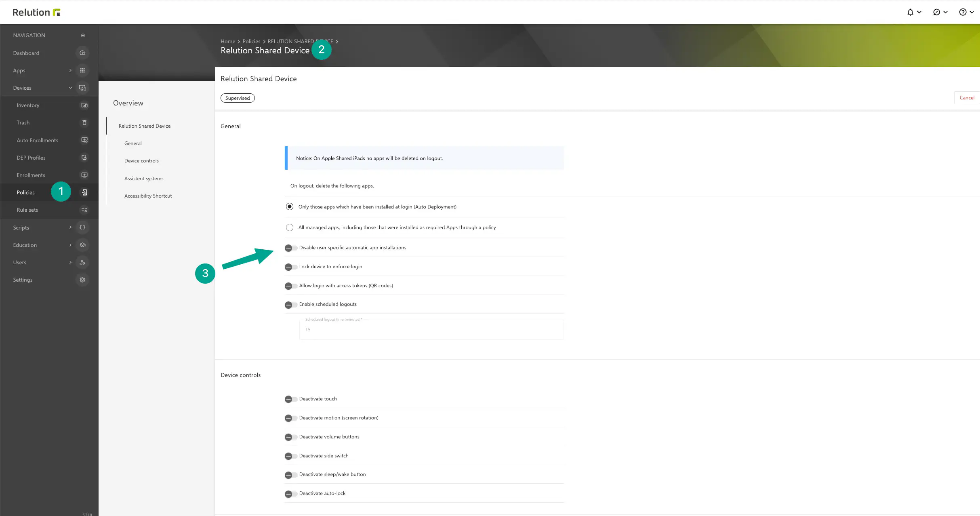The width and height of the screenshot is (980, 516).
Task: Click the Cancel button
Action: pyautogui.click(x=967, y=98)
